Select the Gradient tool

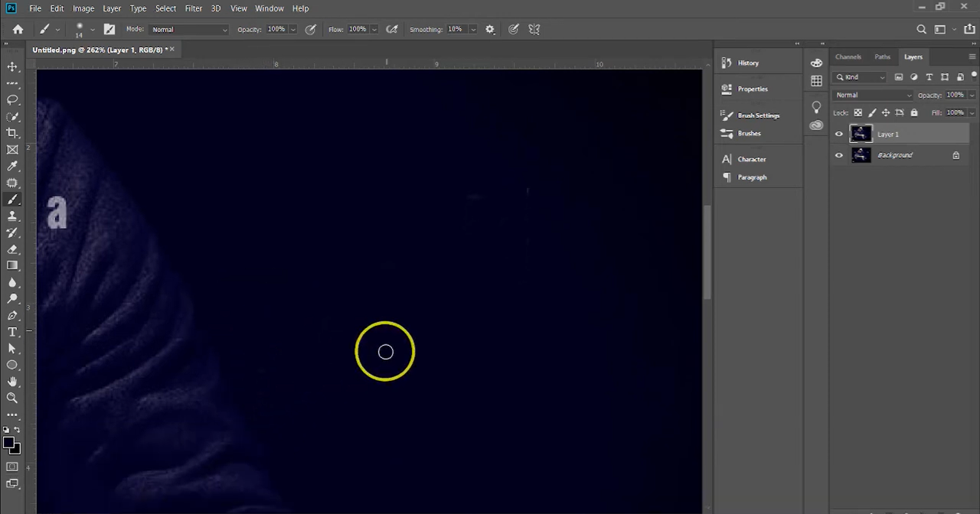[12, 265]
